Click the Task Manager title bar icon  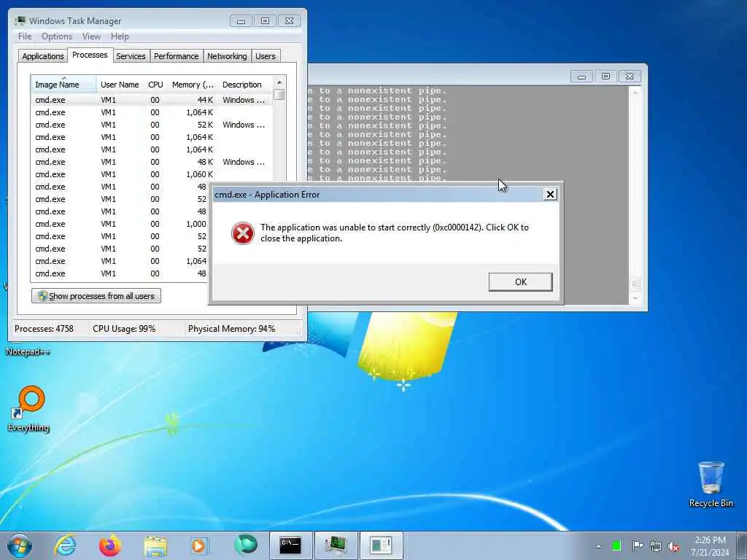point(20,21)
